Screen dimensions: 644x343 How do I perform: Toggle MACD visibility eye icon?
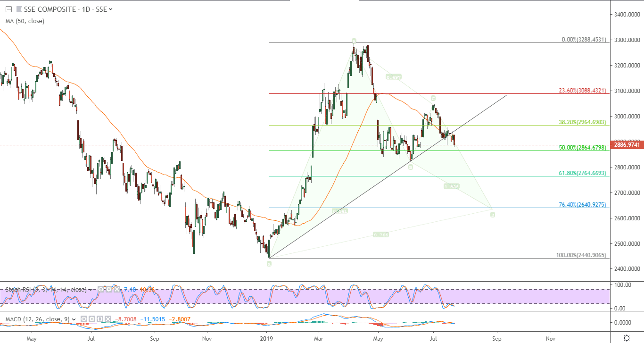84,319
